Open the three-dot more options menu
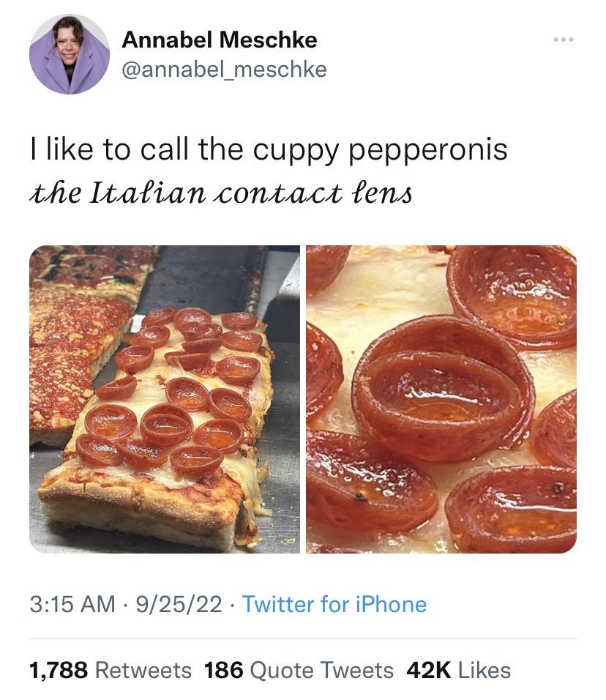Screen dimensions: 606x700 tap(563, 38)
